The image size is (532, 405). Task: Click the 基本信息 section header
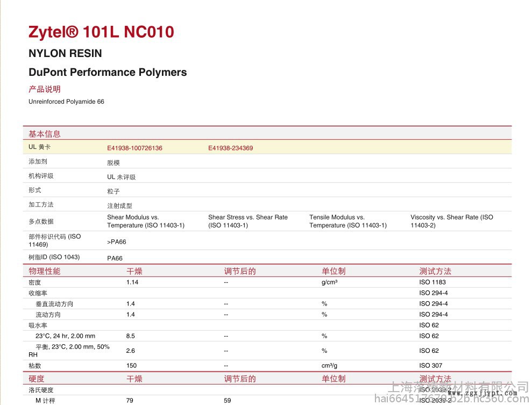coord(45,134)
